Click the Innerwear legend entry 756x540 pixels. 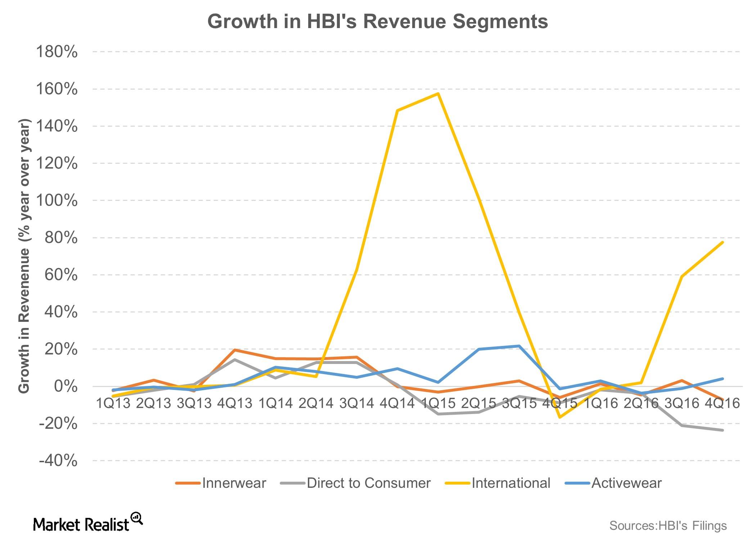point(221,483)
